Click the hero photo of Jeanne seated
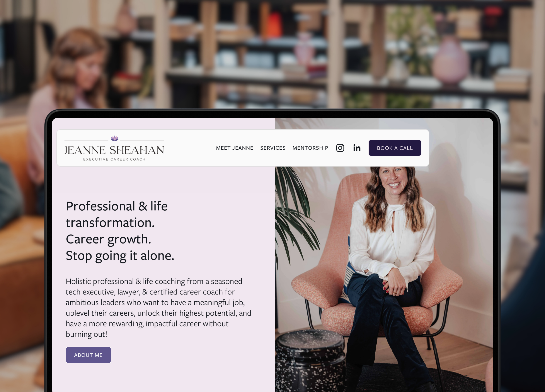545x392 pixels. pyautogui.click(x=384, y=279)
